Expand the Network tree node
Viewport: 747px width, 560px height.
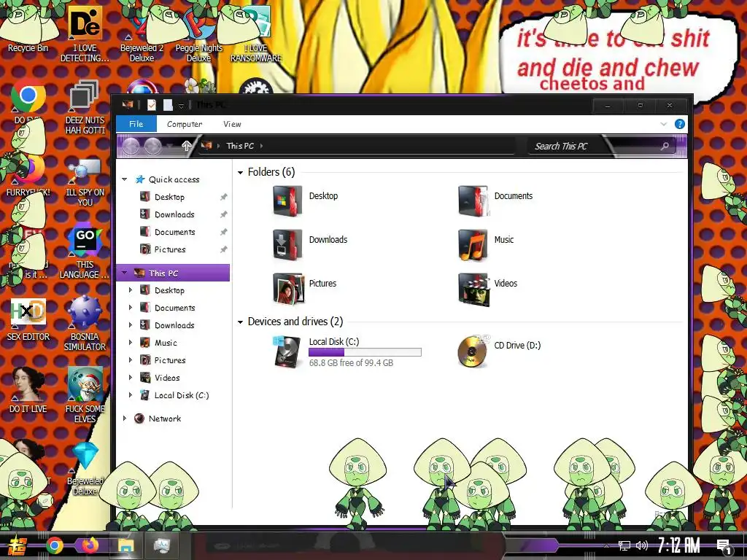coord(125,419)
